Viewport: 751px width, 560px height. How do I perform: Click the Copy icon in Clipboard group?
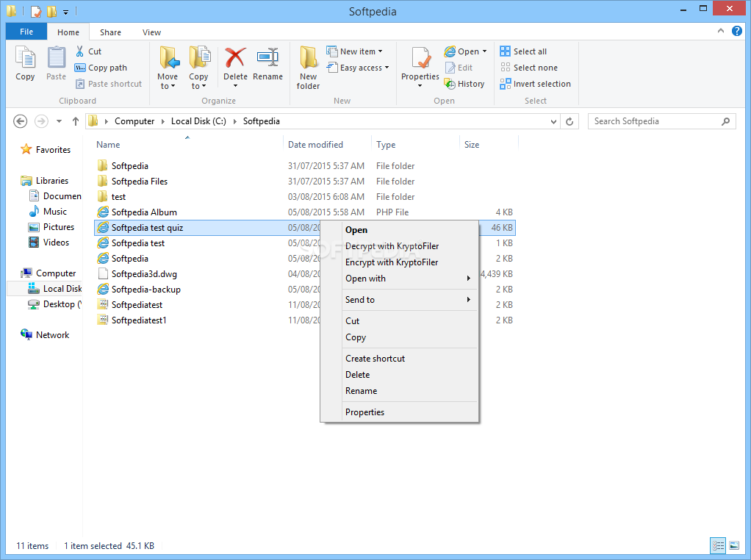[25, 63]
